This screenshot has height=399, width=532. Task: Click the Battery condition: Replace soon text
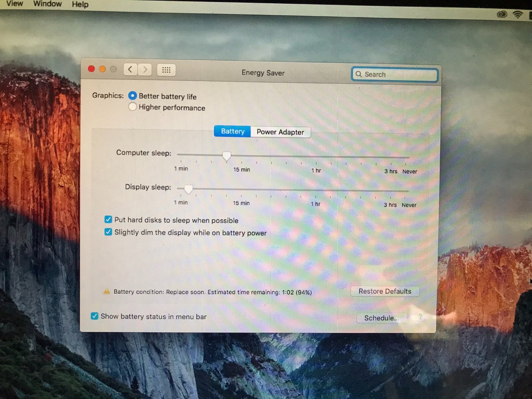pos(158,291)
